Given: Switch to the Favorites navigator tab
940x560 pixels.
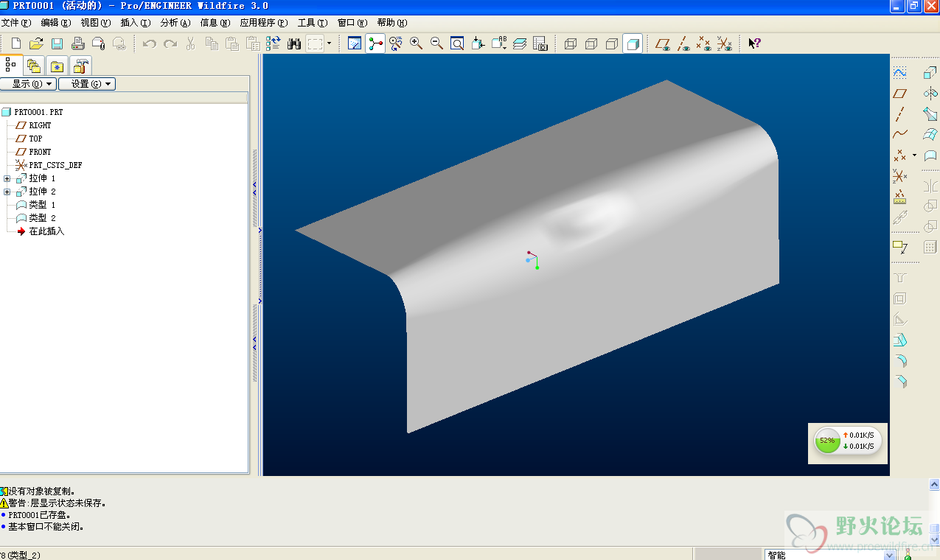Looking at the screenshot, I should (58, 66).
